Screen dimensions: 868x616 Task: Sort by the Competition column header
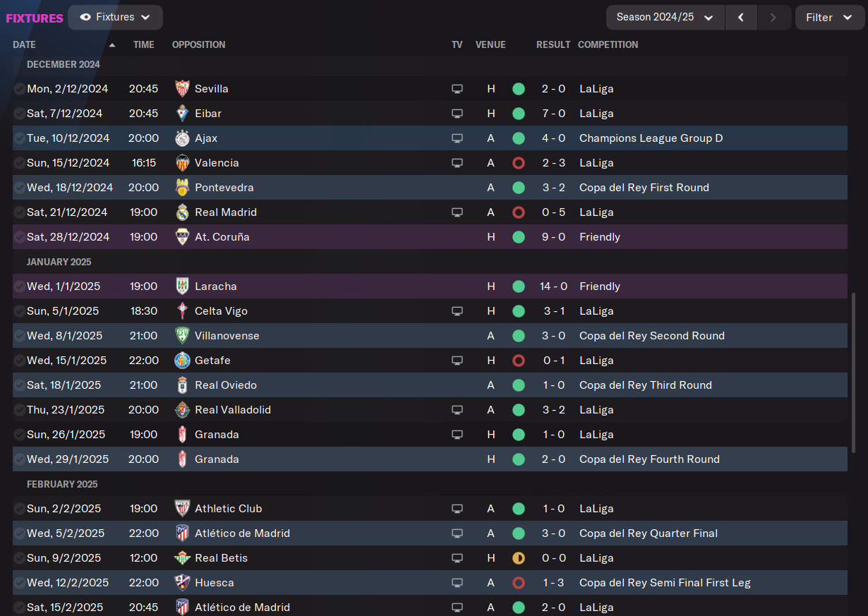pyautogui.click(x=608, y=44)
